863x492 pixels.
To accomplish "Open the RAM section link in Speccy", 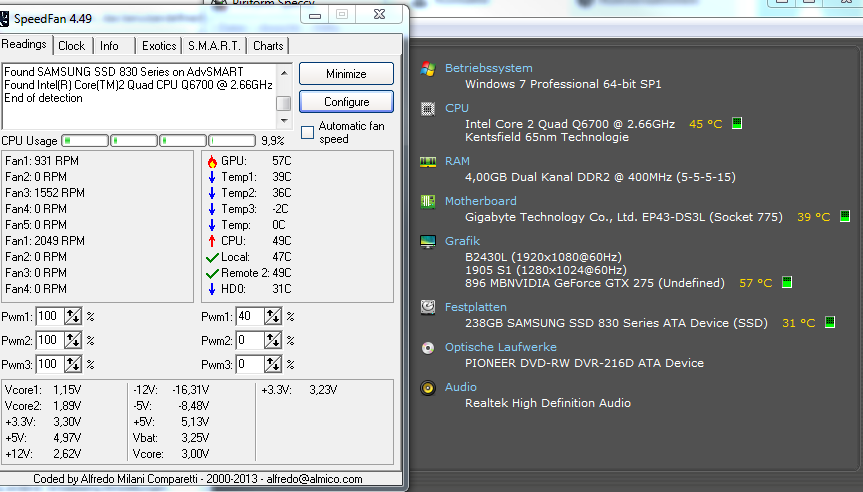I will coord(457,161).
